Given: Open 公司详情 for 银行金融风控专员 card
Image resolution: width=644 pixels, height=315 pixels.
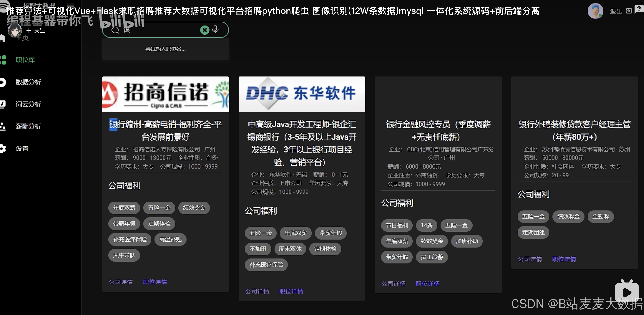Looking at the screenshot, I should 394,284.
